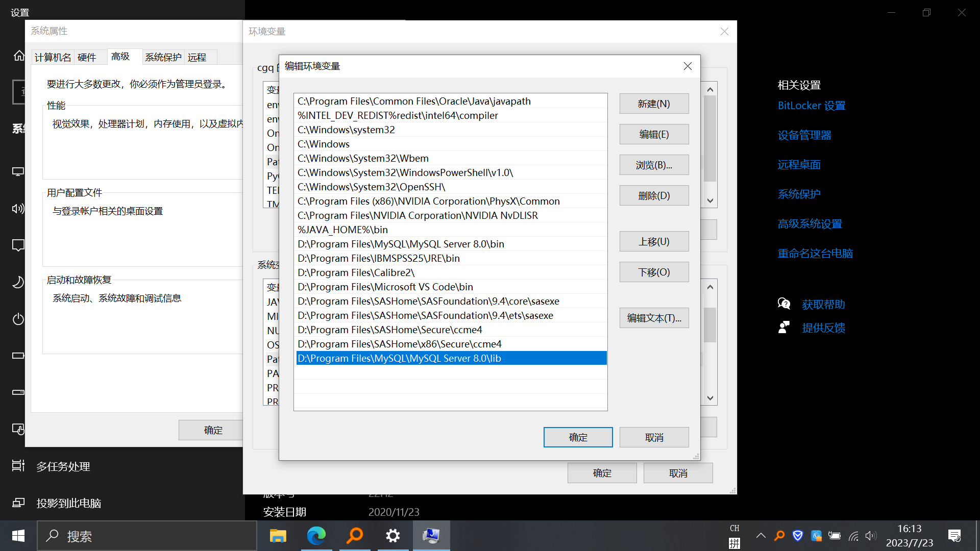This screenshot has width=980, height=551.
Task: Switch to the 硬件 tab
Action: [87, 57]
